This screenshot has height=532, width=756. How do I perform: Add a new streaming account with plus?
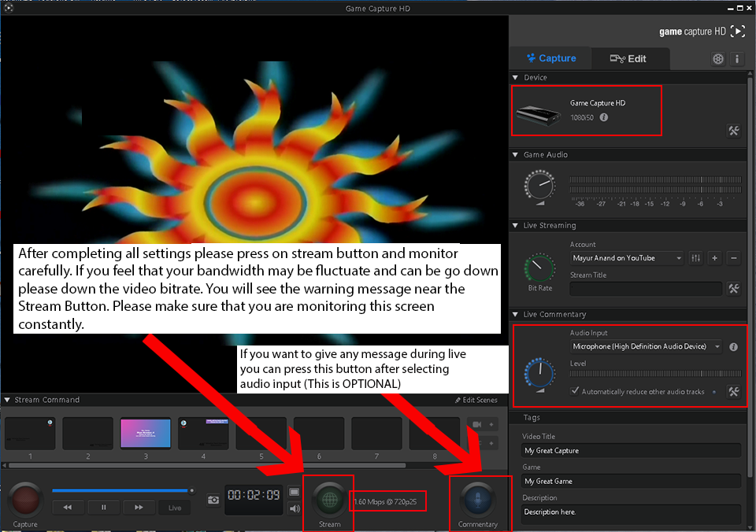(714, 258)
